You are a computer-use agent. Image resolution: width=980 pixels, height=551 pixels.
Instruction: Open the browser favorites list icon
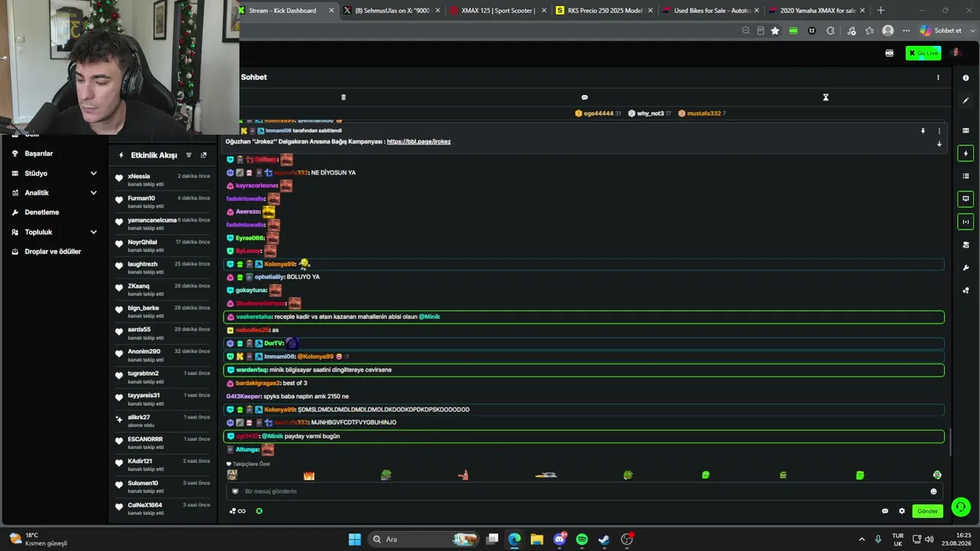(870, 31)
